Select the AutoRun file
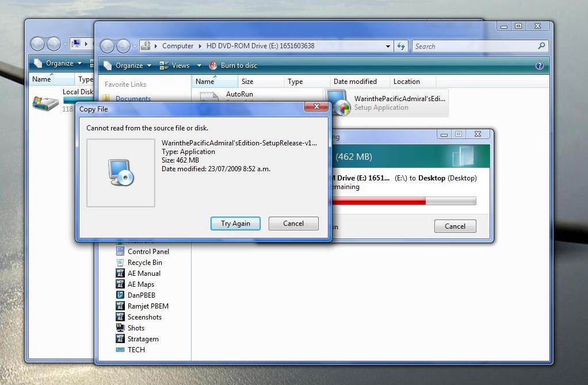Screen dimensions: 588x385 (239, 94)
